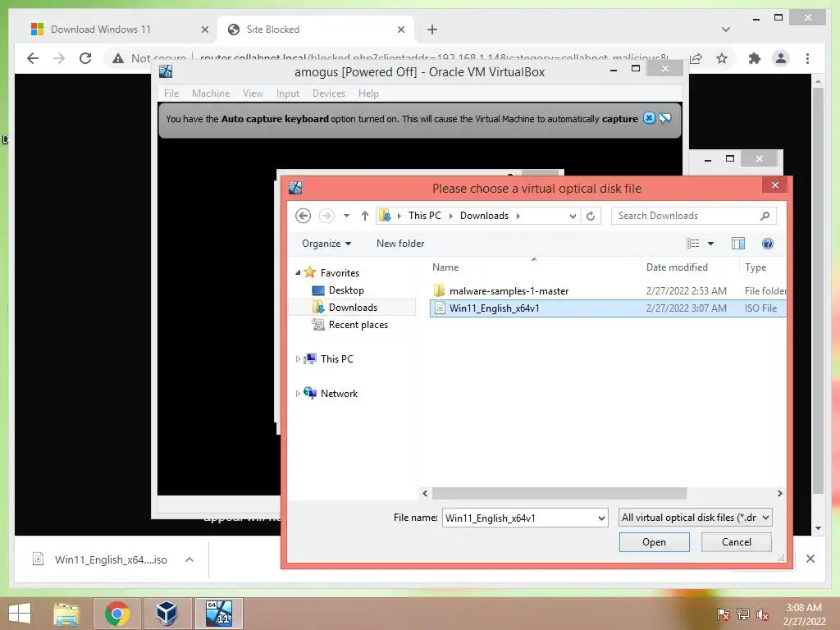
Task: Open File Explorer from taskbar
Action: pyautogui.click(x=66, y=614)
